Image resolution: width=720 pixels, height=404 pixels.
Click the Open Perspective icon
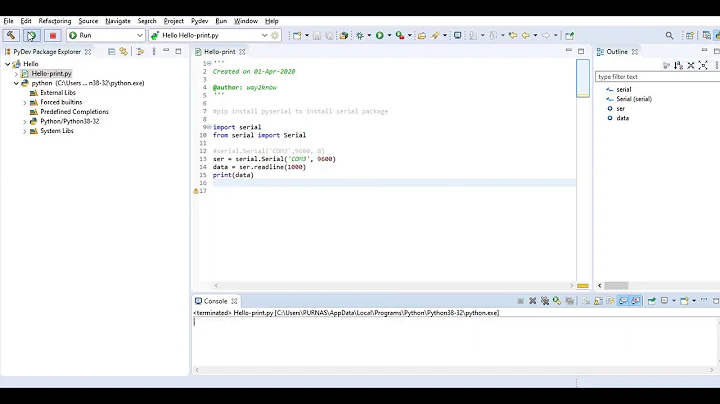(x=690, y=35)
